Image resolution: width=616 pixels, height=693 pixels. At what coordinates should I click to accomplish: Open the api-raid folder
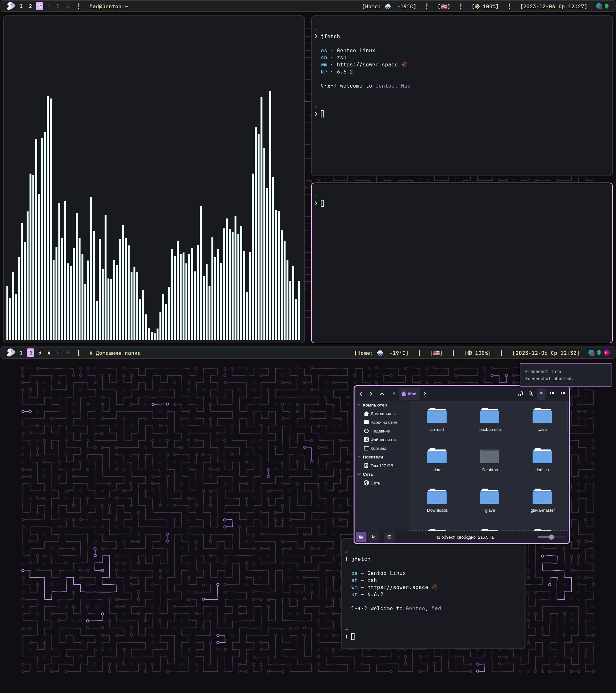coord(437,420)
